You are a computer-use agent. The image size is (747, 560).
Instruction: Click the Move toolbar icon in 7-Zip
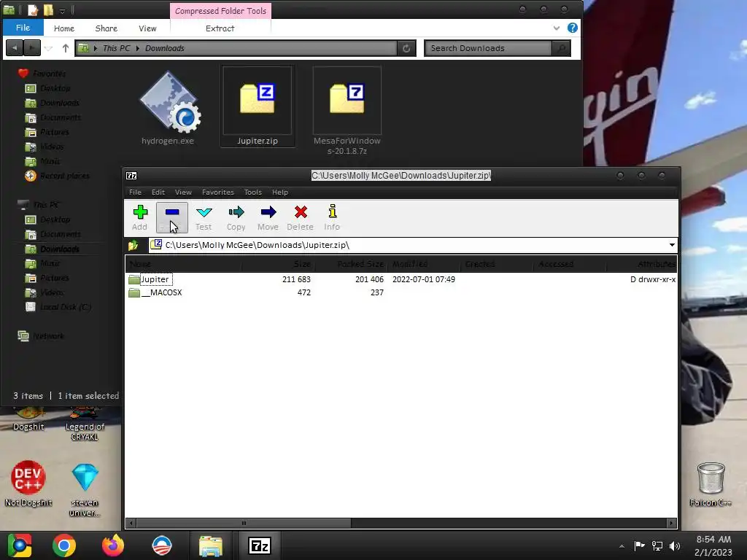click(268, 217)
